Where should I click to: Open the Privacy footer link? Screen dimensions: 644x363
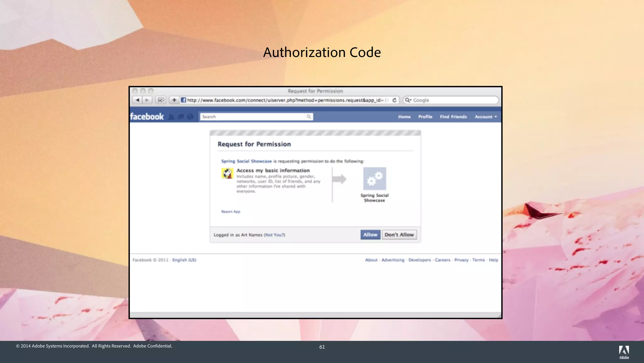tap(461, 260)
